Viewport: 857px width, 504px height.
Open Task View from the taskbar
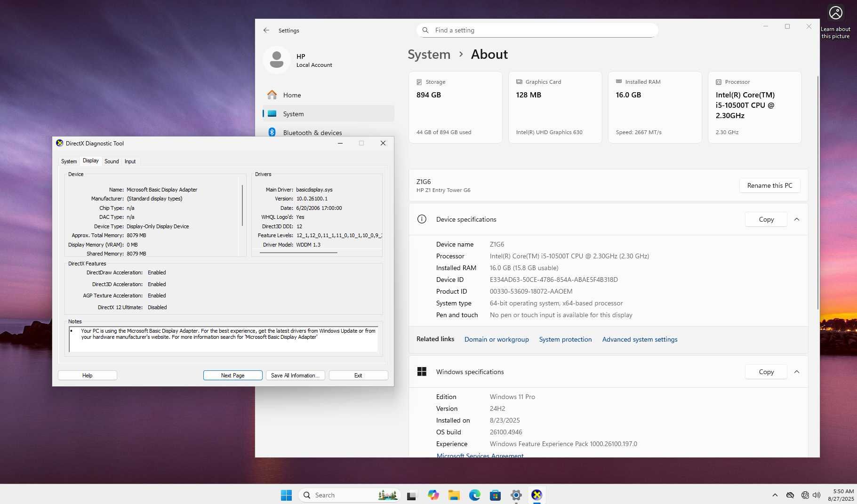coord(412,495)
